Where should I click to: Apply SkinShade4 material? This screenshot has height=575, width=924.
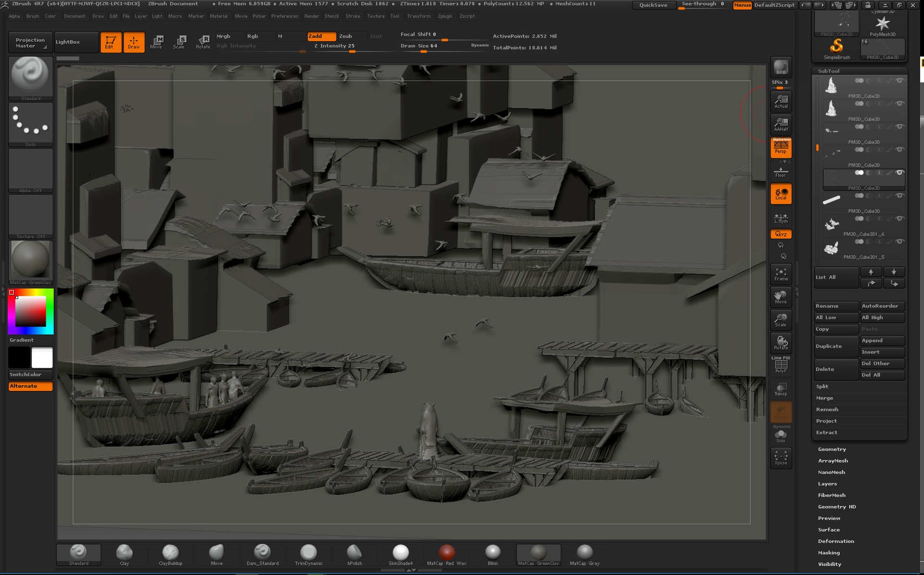point(400,555)
